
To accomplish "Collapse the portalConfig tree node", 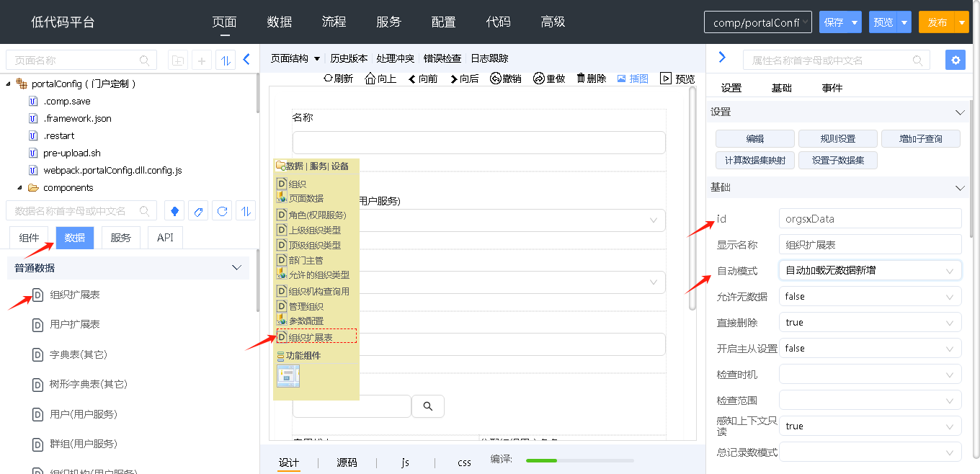I will (8, 84).
